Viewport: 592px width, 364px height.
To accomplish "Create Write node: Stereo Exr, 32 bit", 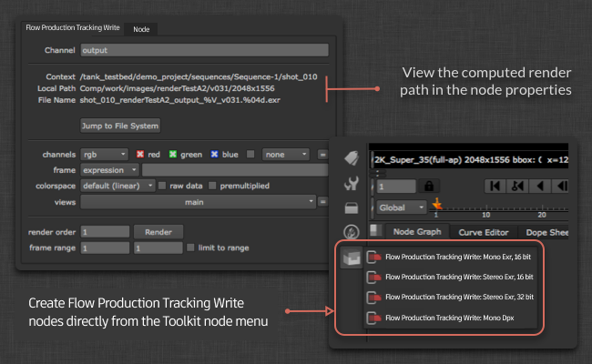I will tap(459, 297).
